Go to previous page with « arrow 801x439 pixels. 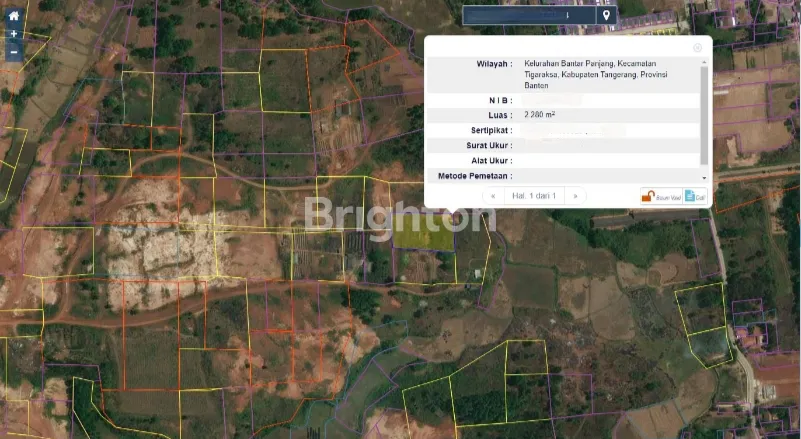click(x=492, y=196)
